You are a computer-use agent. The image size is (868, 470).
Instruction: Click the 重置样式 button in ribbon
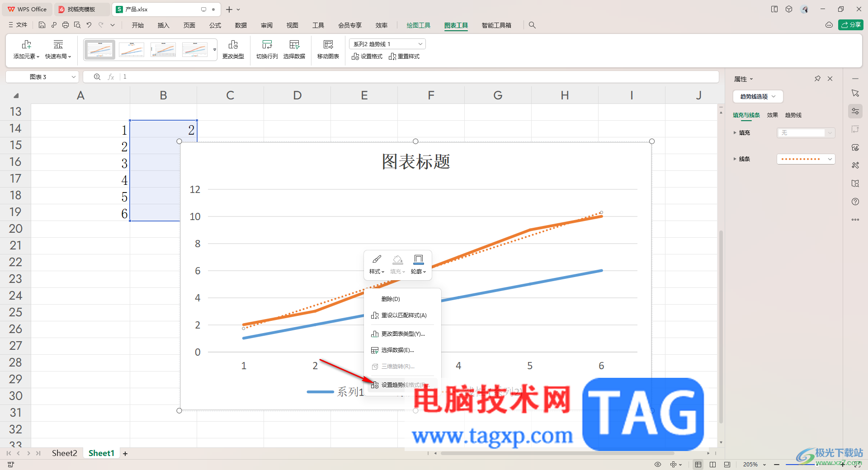pos(404,56)
